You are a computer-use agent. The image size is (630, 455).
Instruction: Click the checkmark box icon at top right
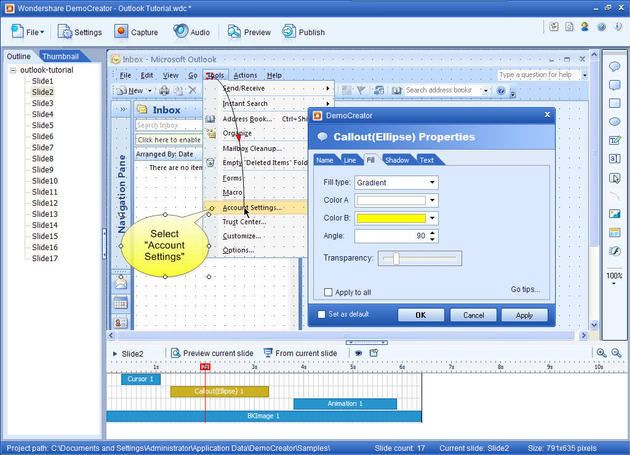(554, 27)
